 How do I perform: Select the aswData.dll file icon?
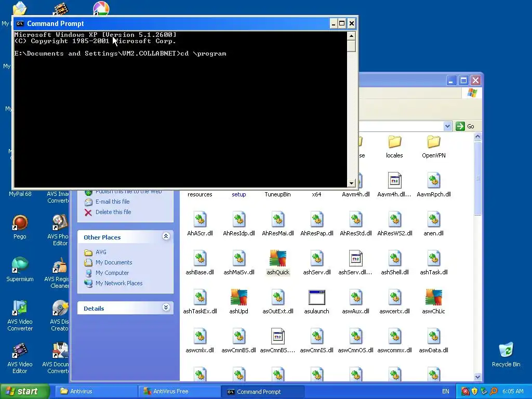pyautogui.click(x=434, y=337)
